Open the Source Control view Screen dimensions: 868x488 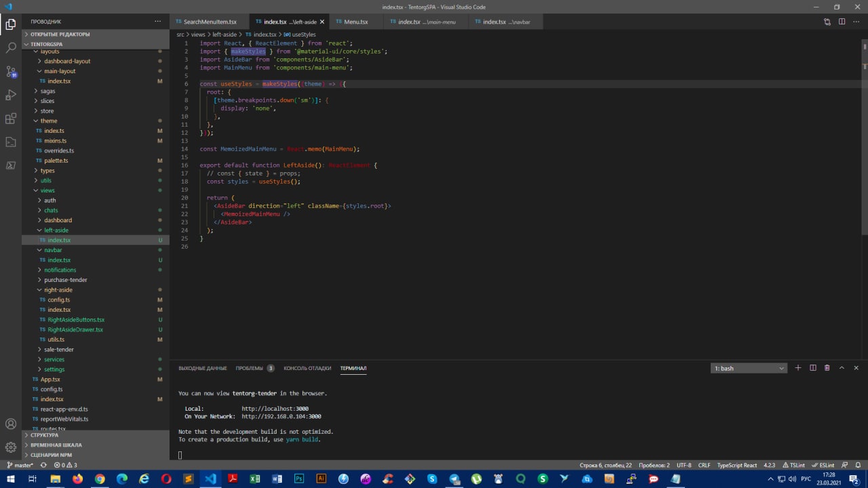[11, 72]
